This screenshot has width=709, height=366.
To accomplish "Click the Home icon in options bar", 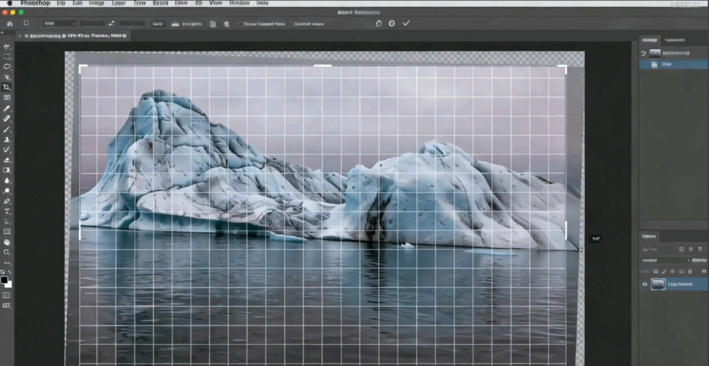I will 9,24.
